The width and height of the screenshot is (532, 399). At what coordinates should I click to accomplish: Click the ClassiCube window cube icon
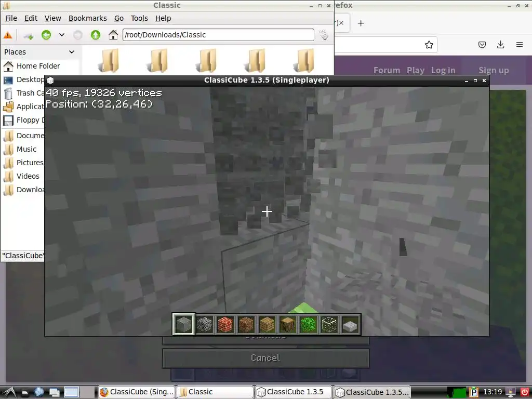click(50, 81)
